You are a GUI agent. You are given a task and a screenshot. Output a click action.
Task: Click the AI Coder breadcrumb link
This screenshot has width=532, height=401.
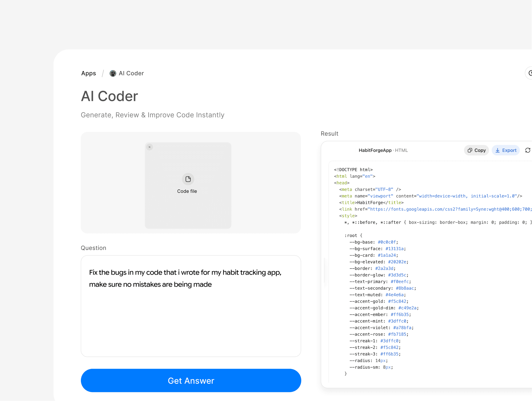point(131,73)
